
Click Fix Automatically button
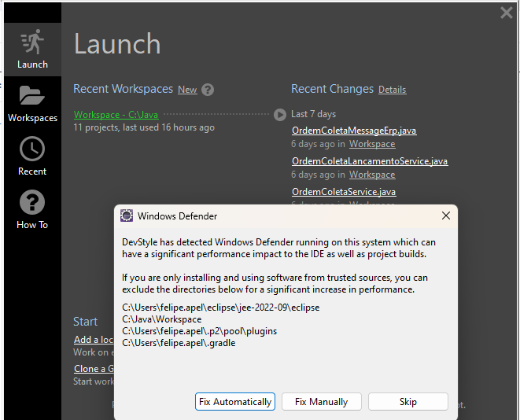click(x=235, y=402)
